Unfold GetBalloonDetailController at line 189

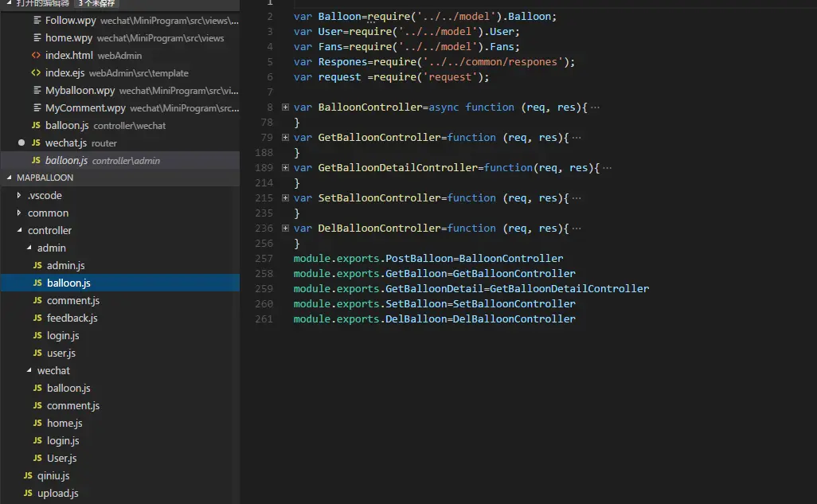(x=285, y=168)
